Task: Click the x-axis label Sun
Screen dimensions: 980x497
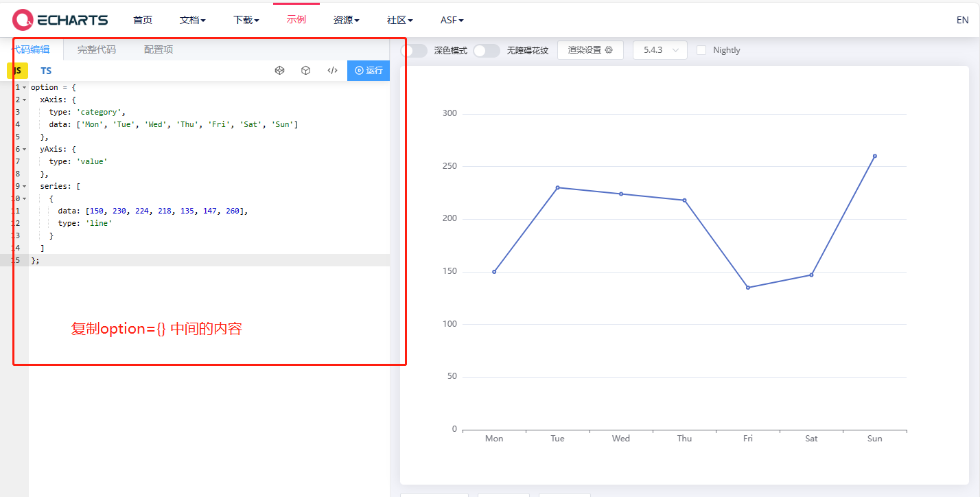Action: [x=875, y=439]
